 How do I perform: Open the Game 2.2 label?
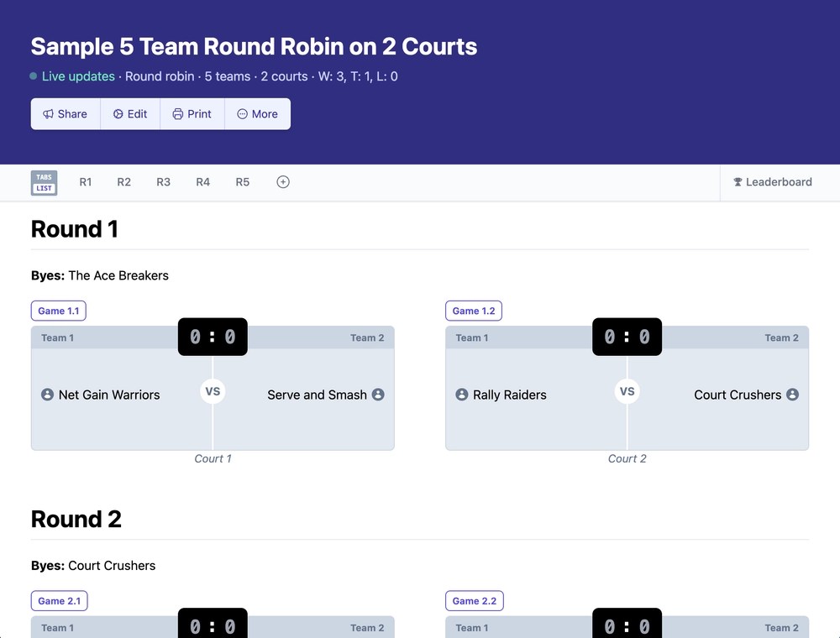click(x=474, y=601)
